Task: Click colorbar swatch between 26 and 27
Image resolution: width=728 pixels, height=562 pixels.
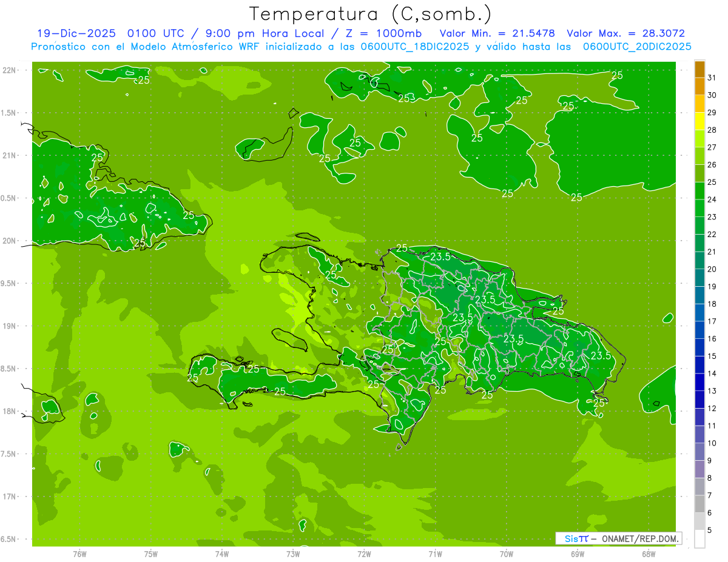Action: (699, 156)
